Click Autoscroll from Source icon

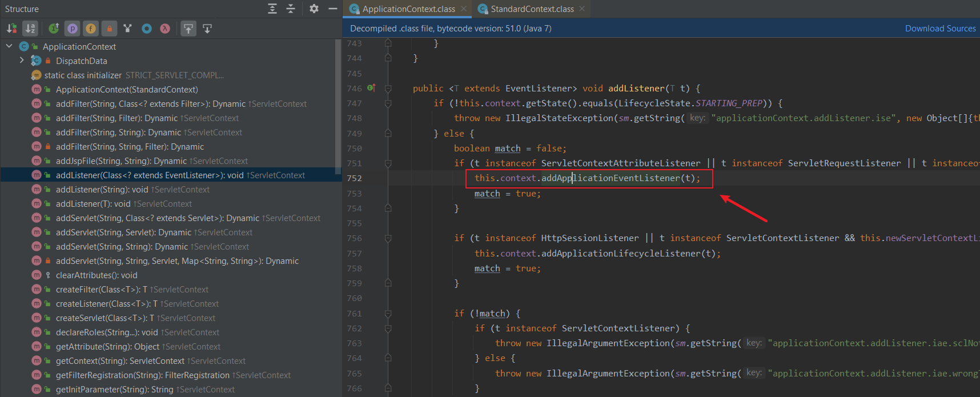click(207, 28)
